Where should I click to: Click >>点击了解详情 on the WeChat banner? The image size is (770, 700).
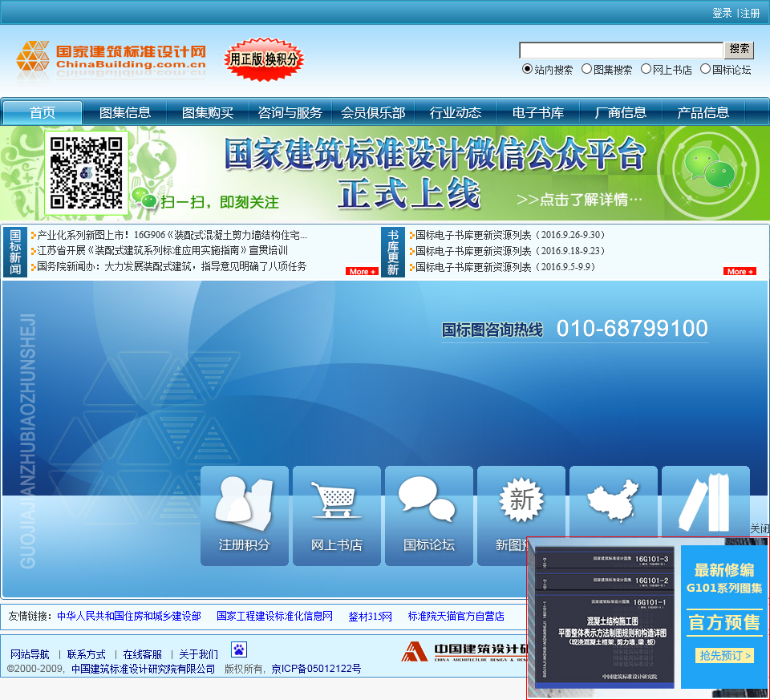click(579, 200)
